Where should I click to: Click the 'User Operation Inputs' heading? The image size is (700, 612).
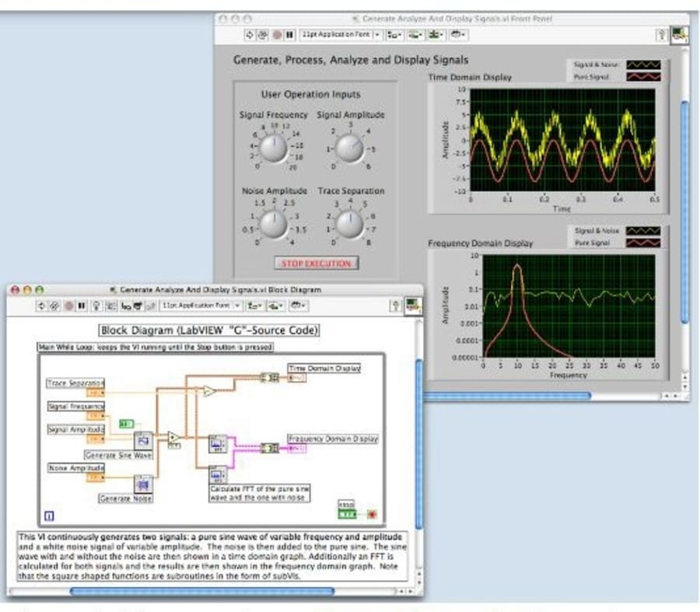point(310,94)
